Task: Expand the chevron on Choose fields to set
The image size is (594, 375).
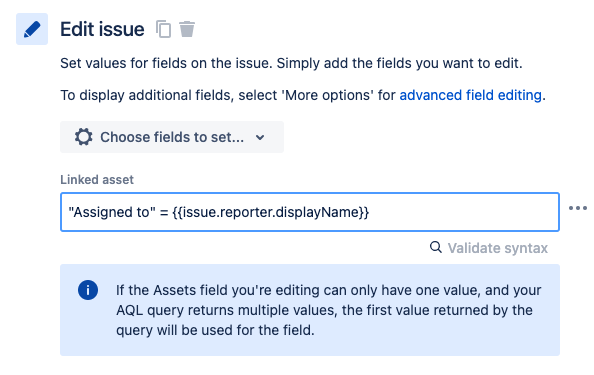Action: pyautogui.click(x=260, y=137)
